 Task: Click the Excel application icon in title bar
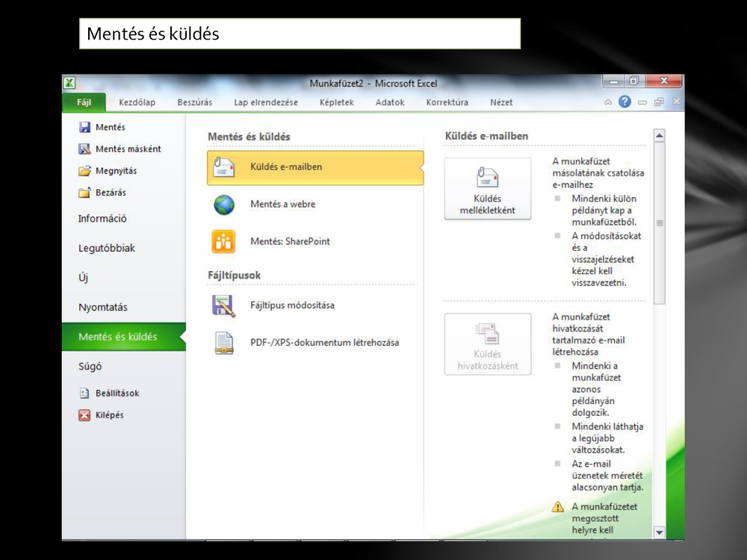coord(69,83)
